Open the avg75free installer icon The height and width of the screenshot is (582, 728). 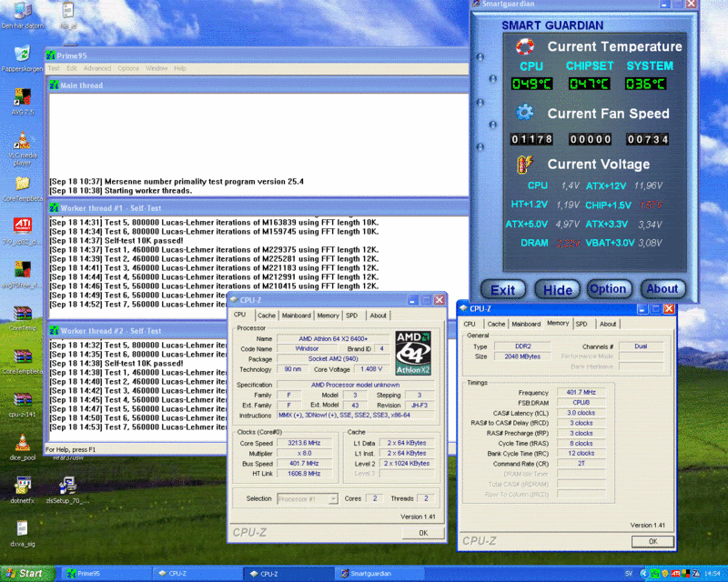(22, 270)
